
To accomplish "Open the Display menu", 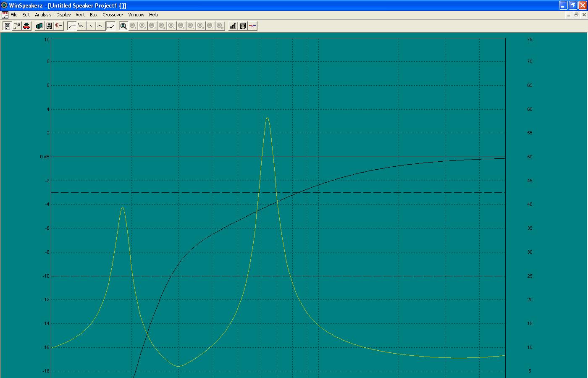I will [x=63, y=15].
